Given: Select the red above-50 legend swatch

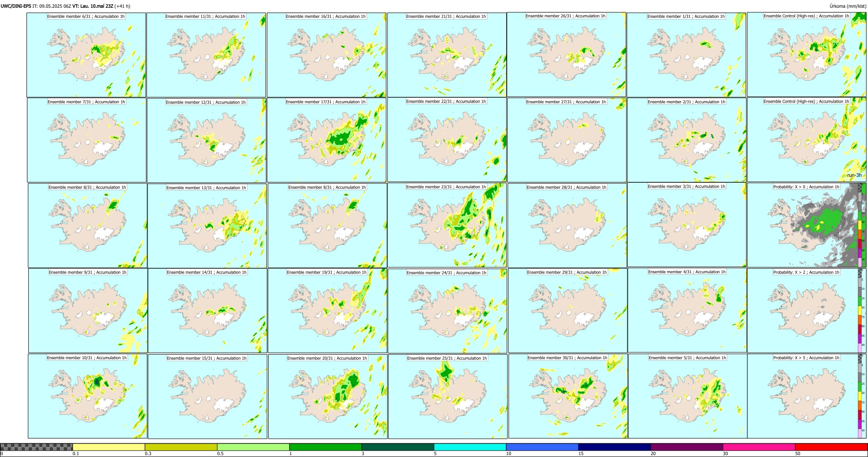Looking at the screenshot, I should (x=831, y=447).
